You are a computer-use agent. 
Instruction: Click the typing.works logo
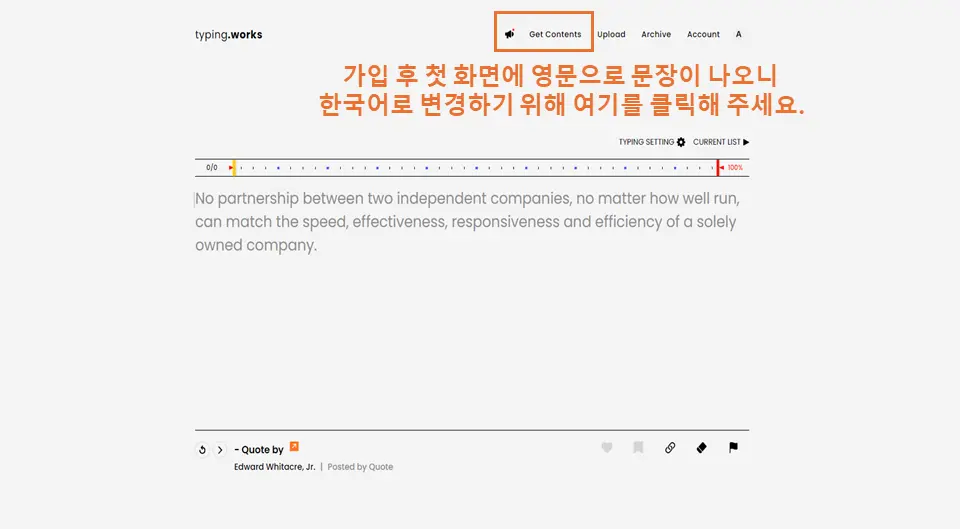coord(228,34)
